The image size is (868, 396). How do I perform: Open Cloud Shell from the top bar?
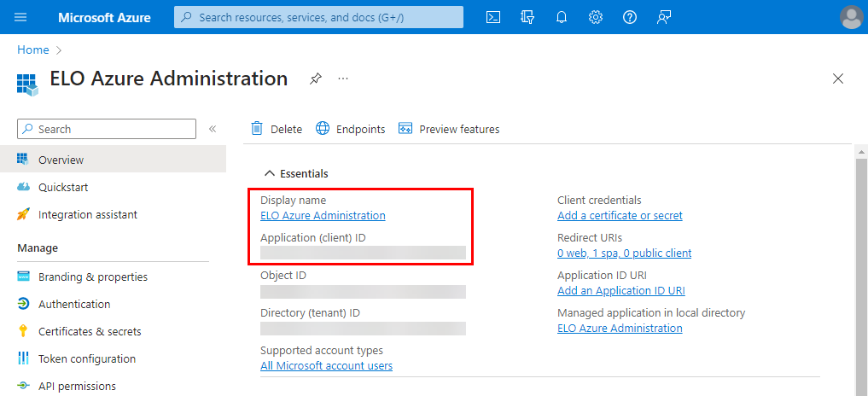click(493, 17)
